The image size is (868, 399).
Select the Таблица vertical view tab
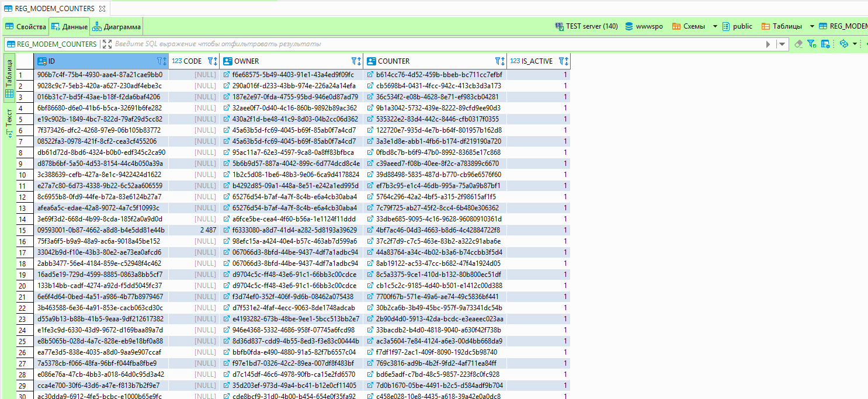(x=9, y=77)
